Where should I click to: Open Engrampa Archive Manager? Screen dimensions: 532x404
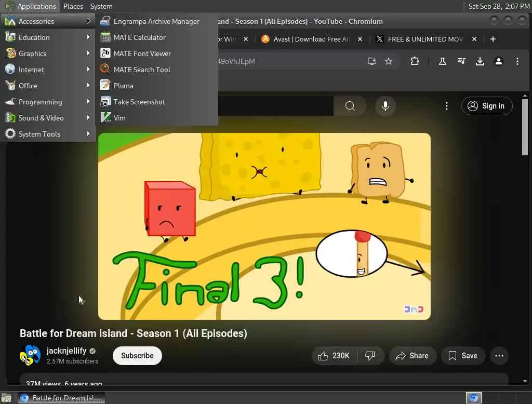156,21
